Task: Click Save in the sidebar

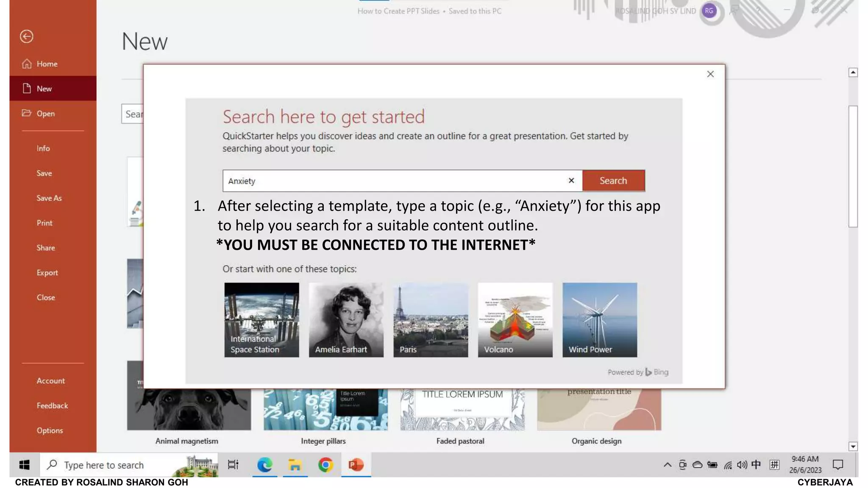Action: 44,173
